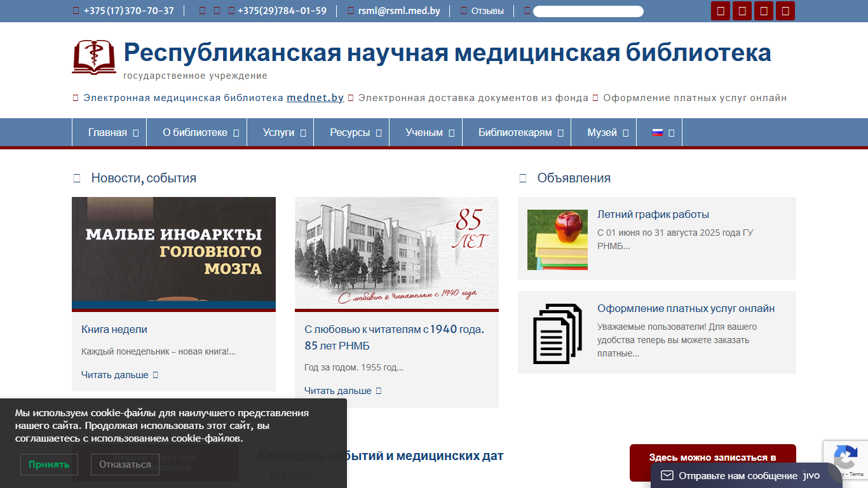Accept cookies with Принять button
This screenshot has height=488, width=868.
tap(49, 464)
